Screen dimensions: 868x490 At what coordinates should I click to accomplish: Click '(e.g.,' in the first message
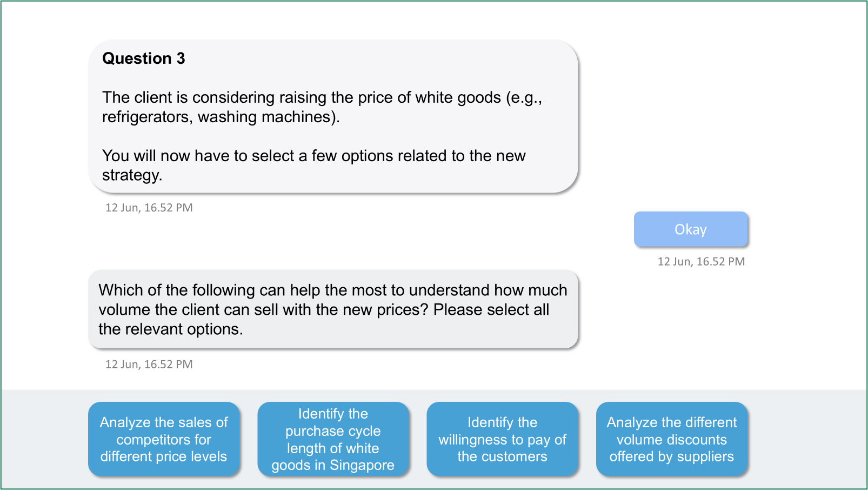coord(524,97)
